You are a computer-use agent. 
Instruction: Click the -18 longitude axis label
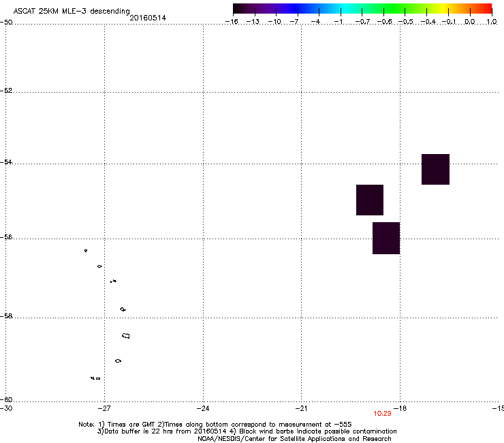pos(400,408)
